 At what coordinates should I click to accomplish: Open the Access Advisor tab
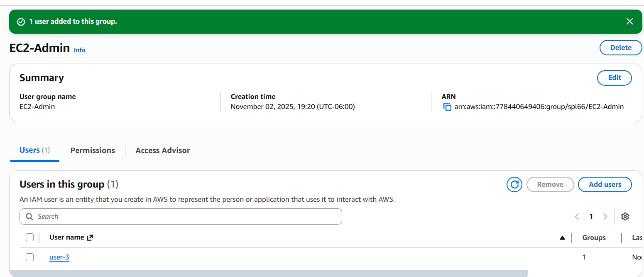pyautogui.click(x=162, y=150)
